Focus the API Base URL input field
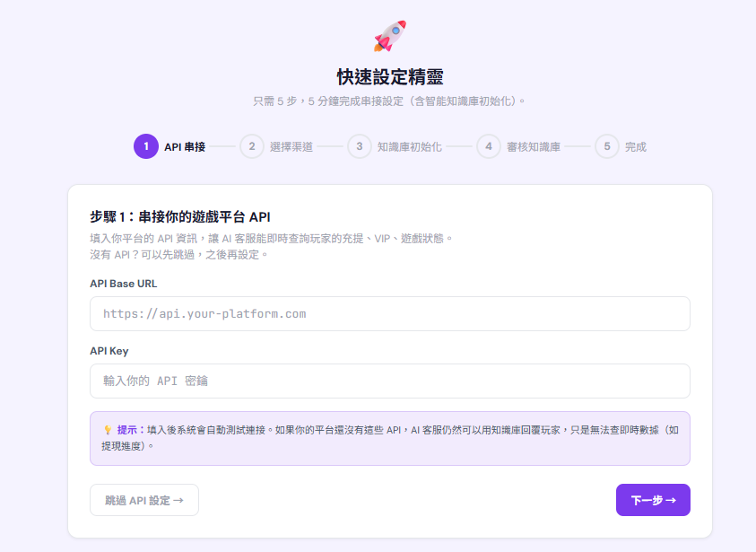 [x=389, y=314]
